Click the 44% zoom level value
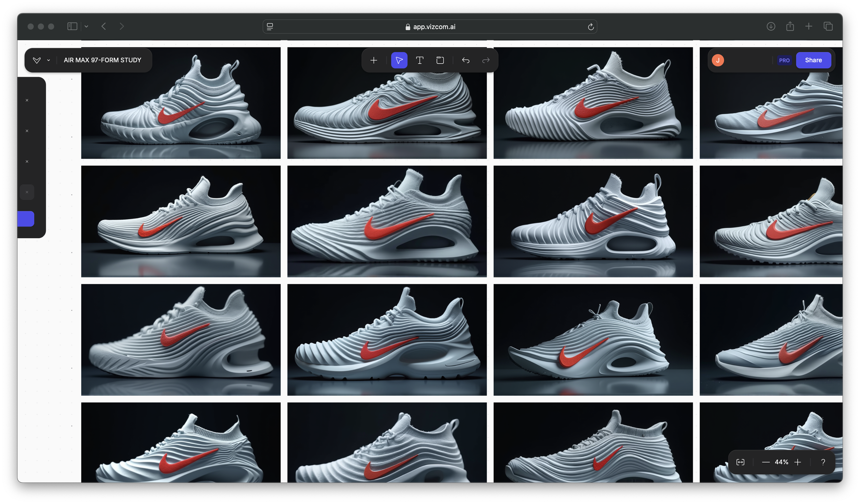 click(x=782, y=462)
